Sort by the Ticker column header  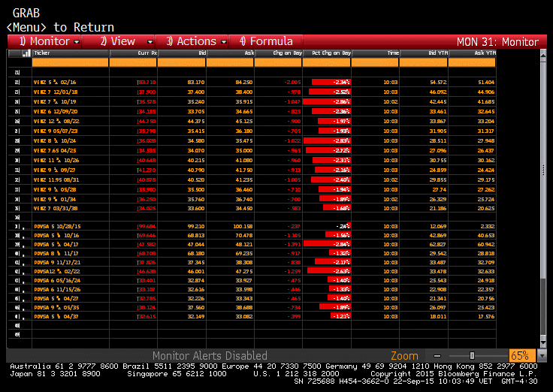pyautogui.click(x=71, y=53)
